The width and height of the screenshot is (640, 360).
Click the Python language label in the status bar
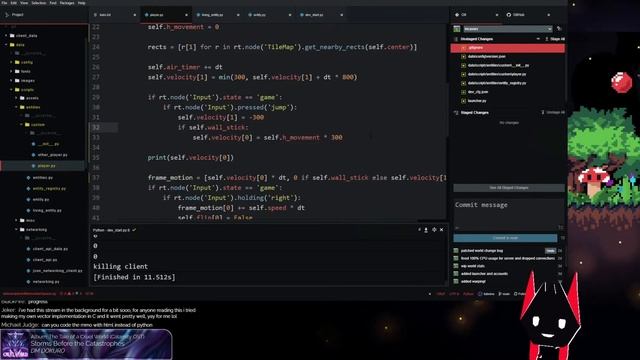click(468, 294)
